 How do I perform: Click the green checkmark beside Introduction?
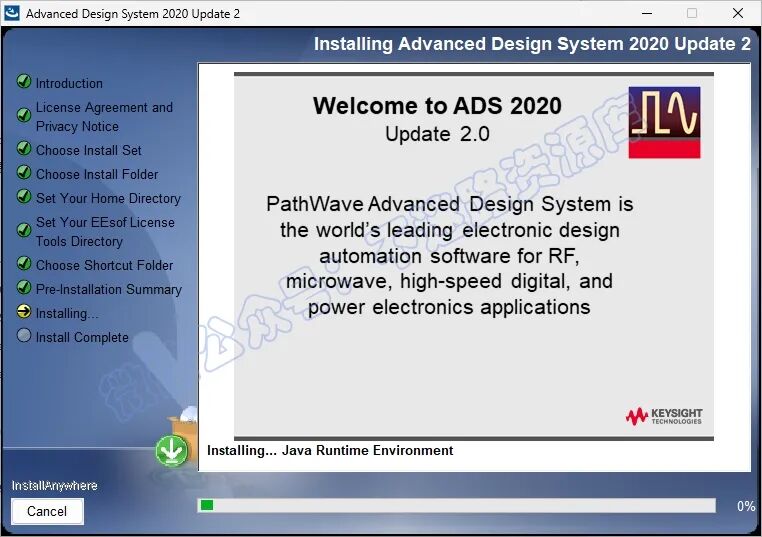(24, 81)
